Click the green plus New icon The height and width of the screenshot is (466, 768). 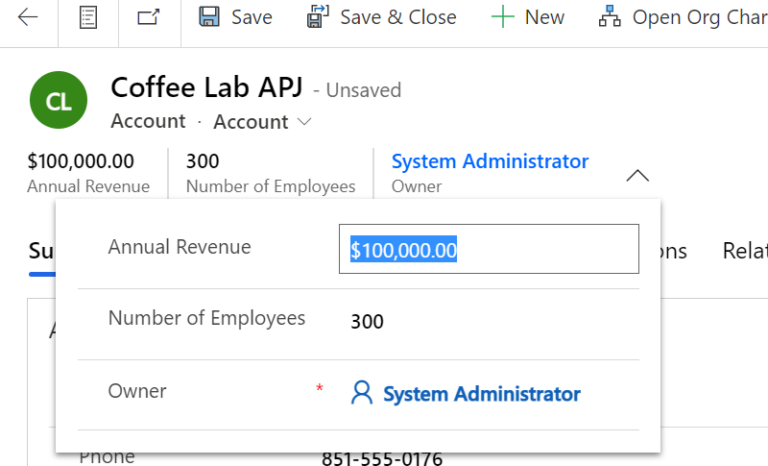pos(503,17)
